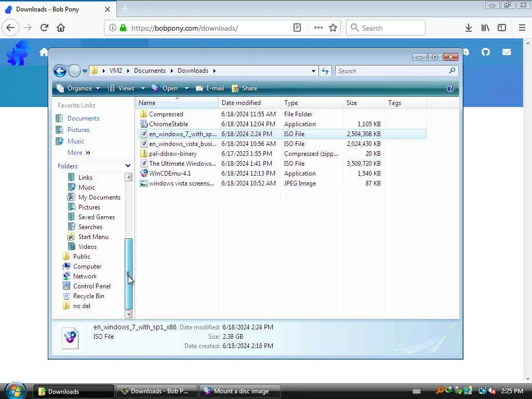This screenshot has width=532, height=399.
Task: Collapse the Folders pane chevron
Action: (x=128, y=166)
